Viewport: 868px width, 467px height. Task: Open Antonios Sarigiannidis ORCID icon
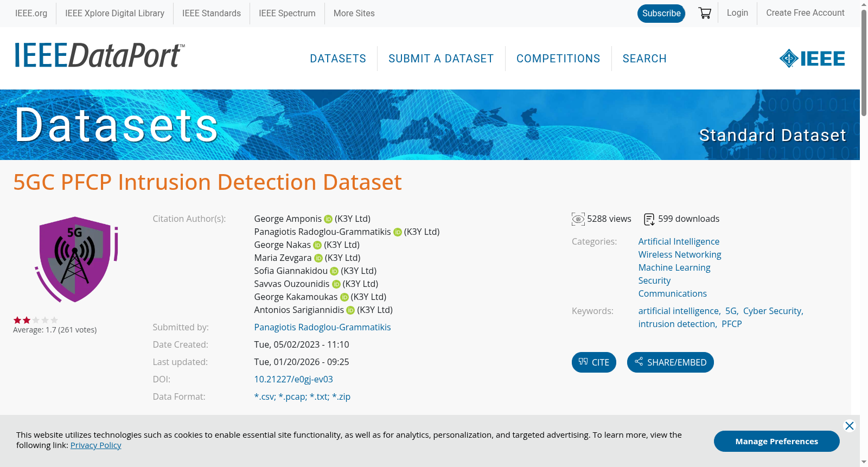click(x=350, y=310)
